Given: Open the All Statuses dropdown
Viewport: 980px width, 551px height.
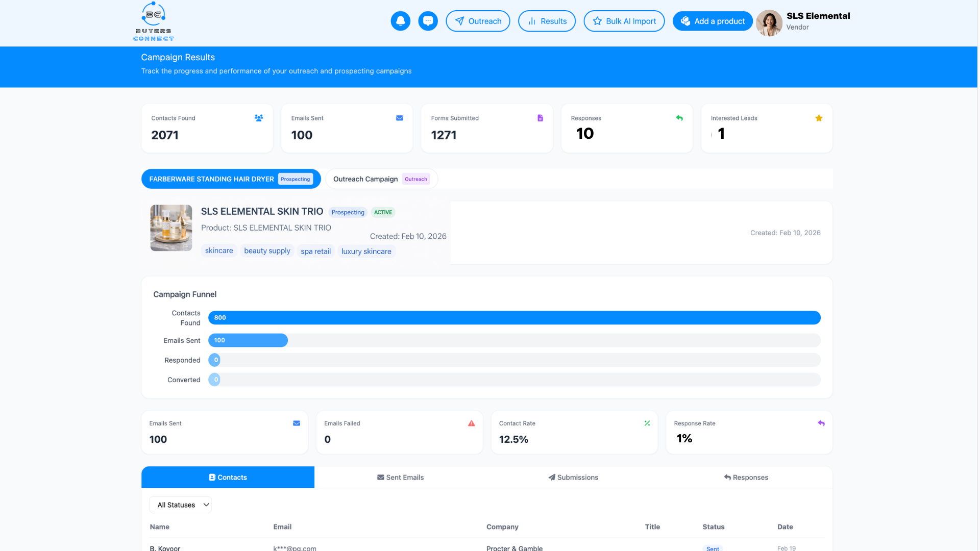Looking at the screenshot, I should click(181, 505).
